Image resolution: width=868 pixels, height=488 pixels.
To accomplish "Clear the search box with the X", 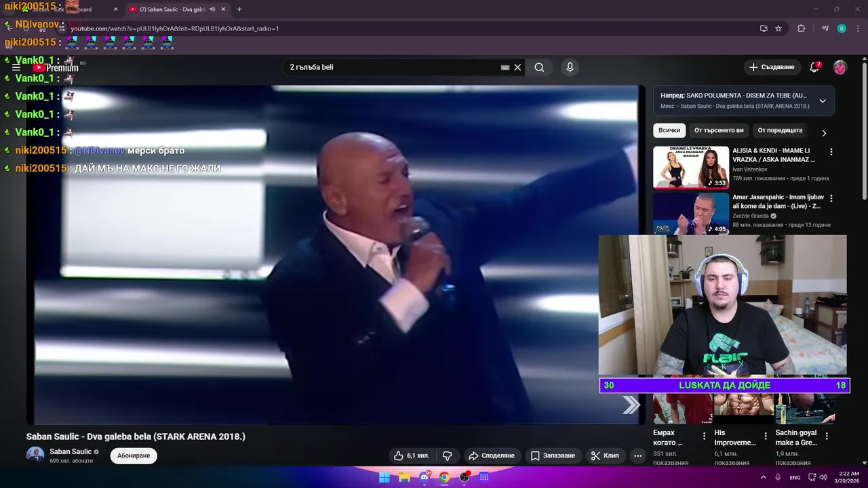I will click(x=517, y=67).
